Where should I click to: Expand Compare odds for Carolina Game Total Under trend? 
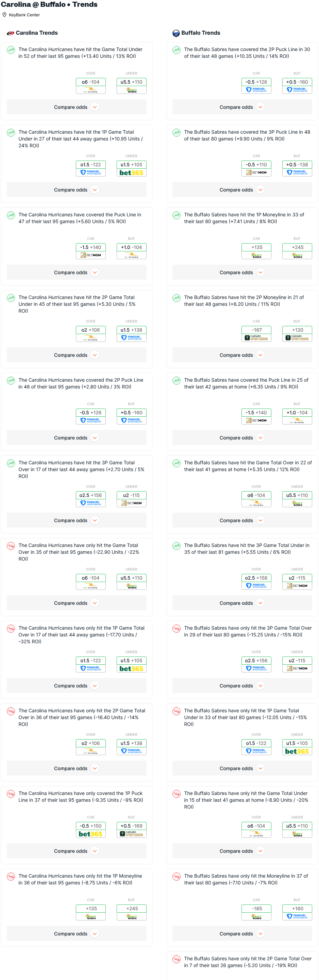pos(77,107)
